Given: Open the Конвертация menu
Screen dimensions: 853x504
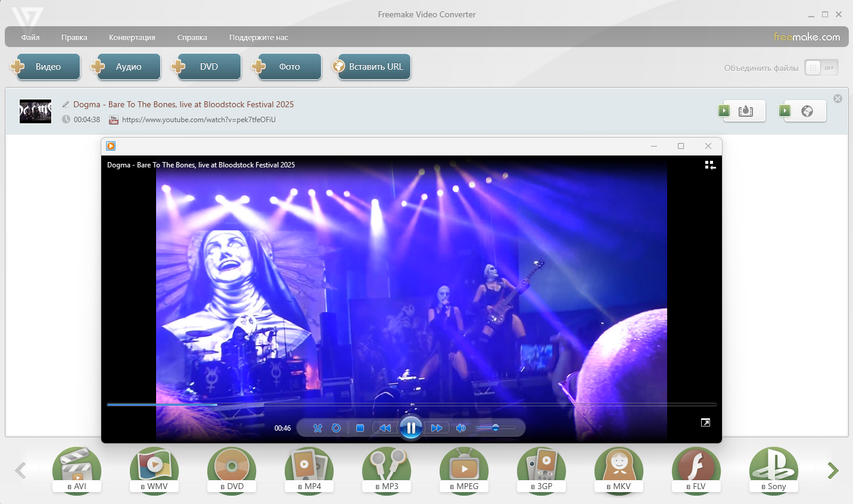Looking at the screenshot, I should pos(132,37).
